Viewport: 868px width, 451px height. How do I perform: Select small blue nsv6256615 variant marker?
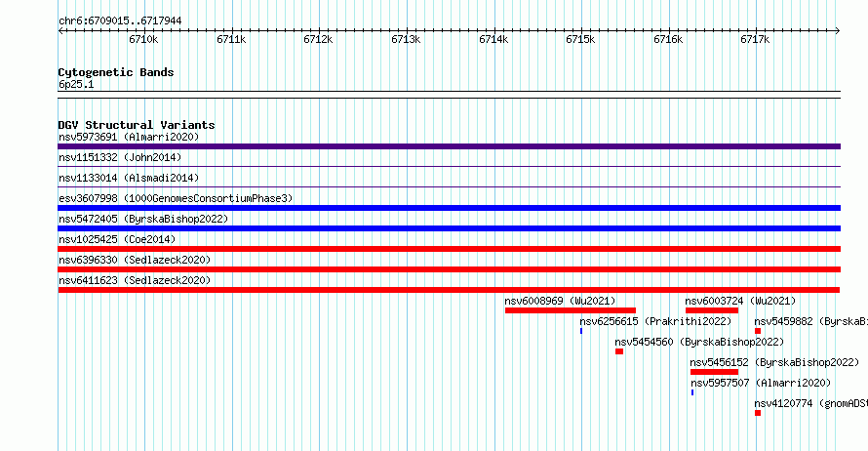coord(581,331)
